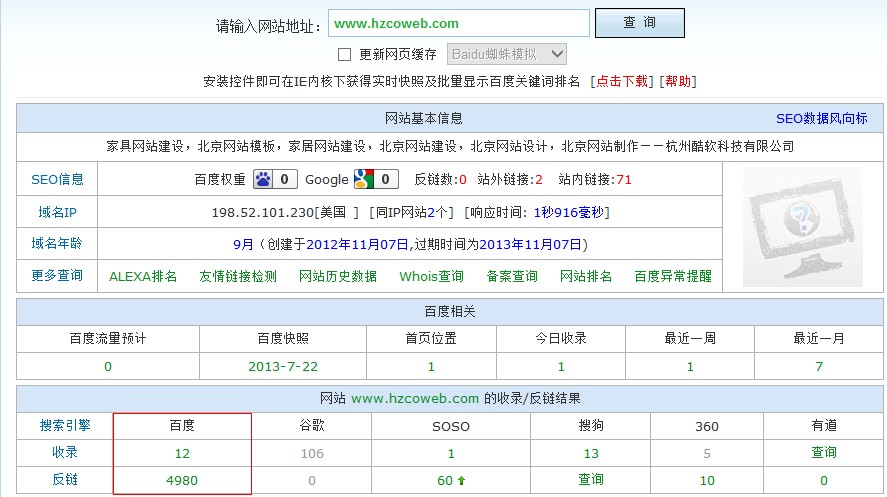Click the 点击下载 download link

click(x=622, y=81)
